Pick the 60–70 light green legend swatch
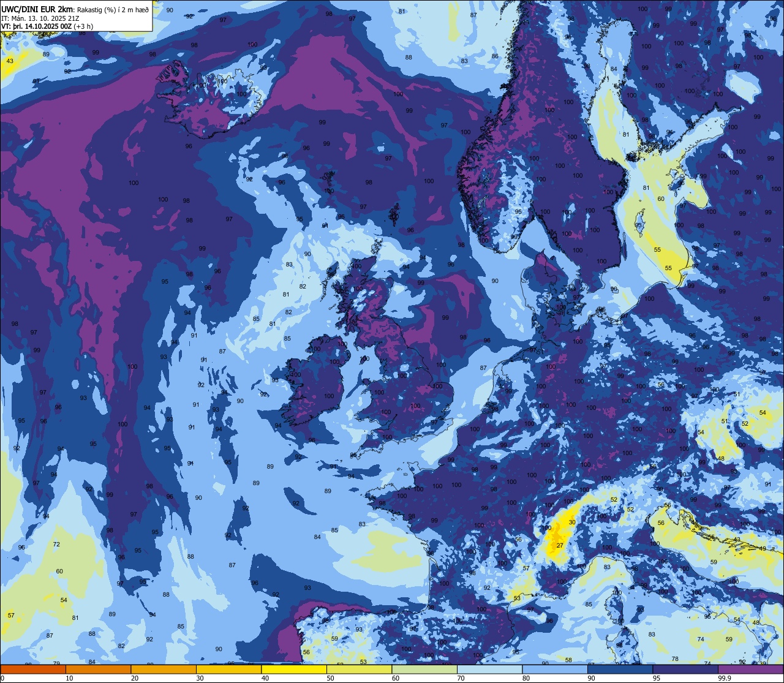 [424, 670]
